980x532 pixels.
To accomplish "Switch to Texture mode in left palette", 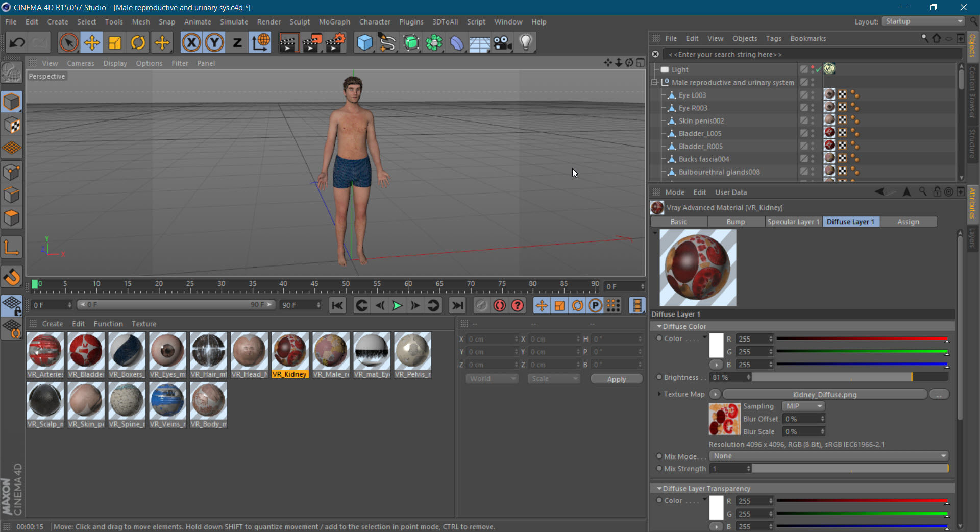I will pyautogui.click(x=11, y=125).
